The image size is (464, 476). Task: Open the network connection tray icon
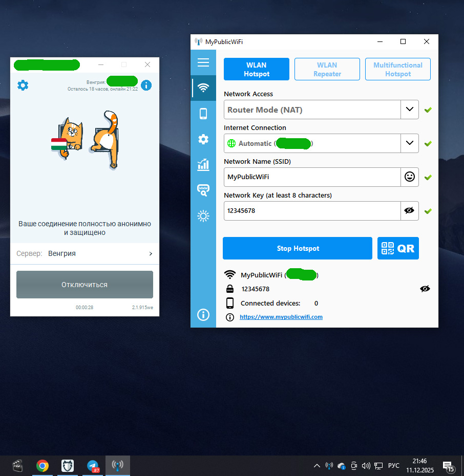click(x=378, y=466)
